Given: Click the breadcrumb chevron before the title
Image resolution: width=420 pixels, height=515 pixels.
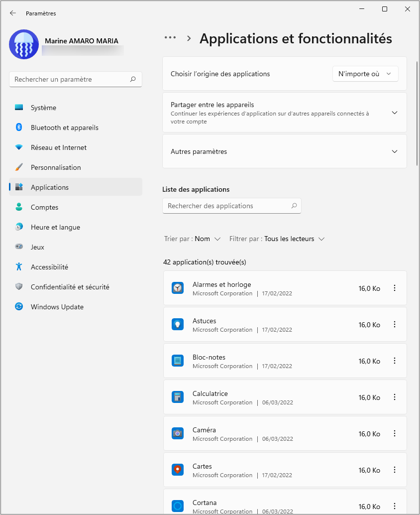Looking at the screenshot, I should [189, 38].
